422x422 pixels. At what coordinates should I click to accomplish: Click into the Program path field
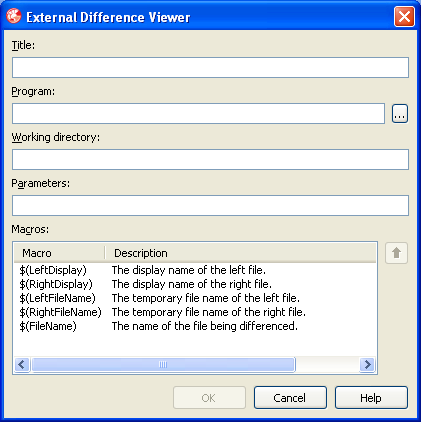(198, 114)
